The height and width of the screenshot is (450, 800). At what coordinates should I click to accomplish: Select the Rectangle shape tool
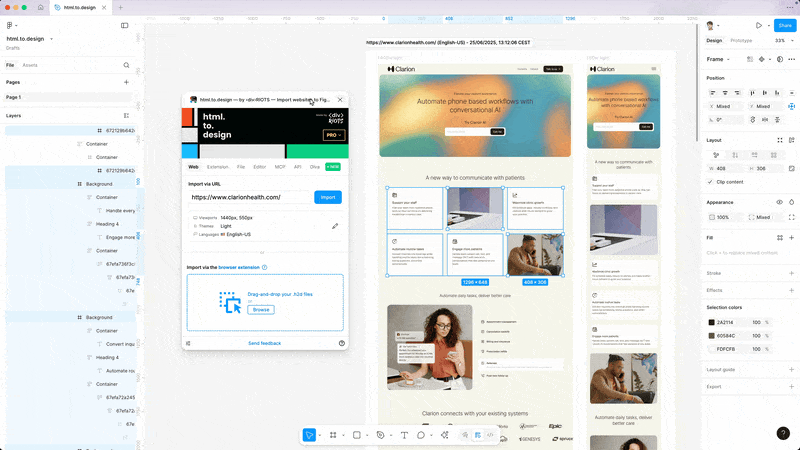coord(357,435)
